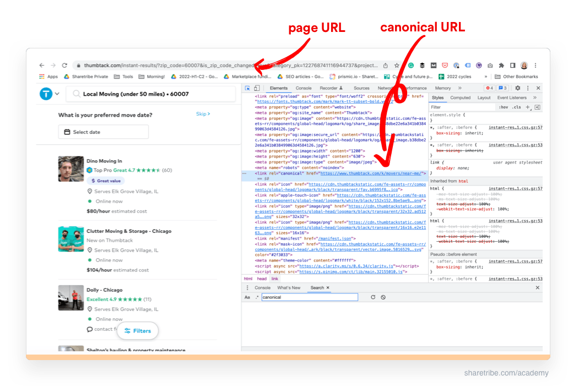
Task: Toggle case-sensitive search with Aa button
Action: 247,297
